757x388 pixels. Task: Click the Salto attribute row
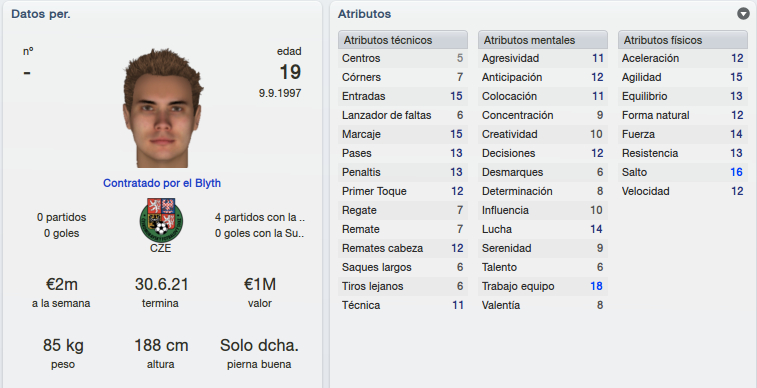point(683,172)
